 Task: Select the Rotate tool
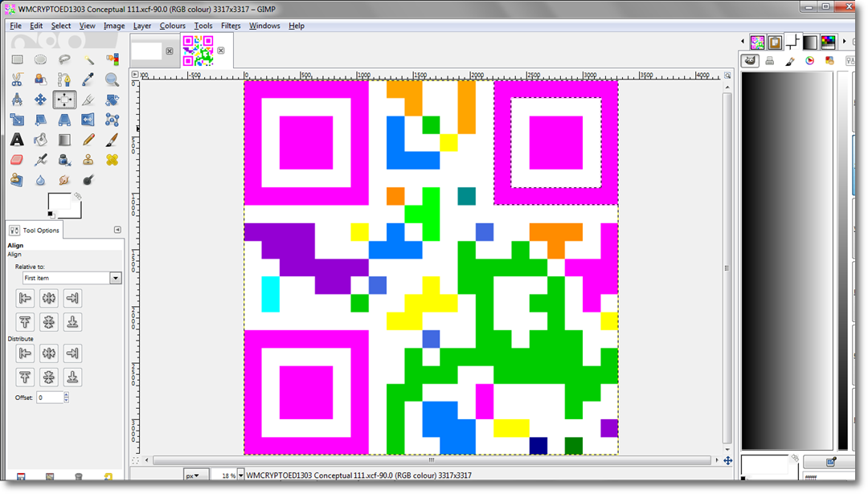[112, 100]
